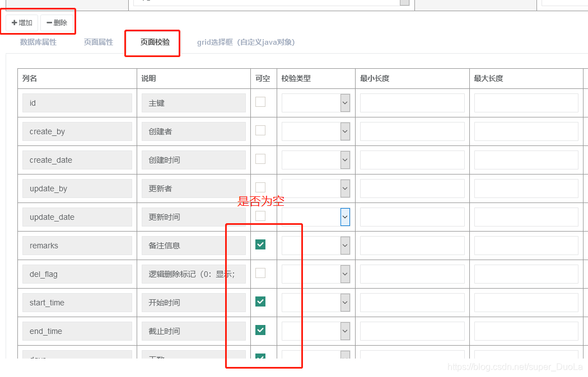Click the 删除 button to remove row

click(57, 23)
